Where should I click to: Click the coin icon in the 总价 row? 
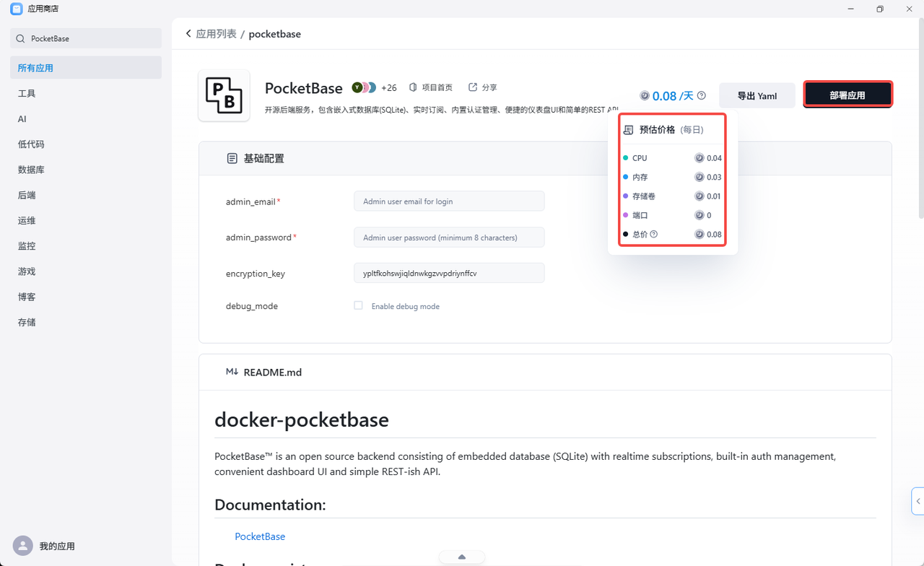[699, 234]
